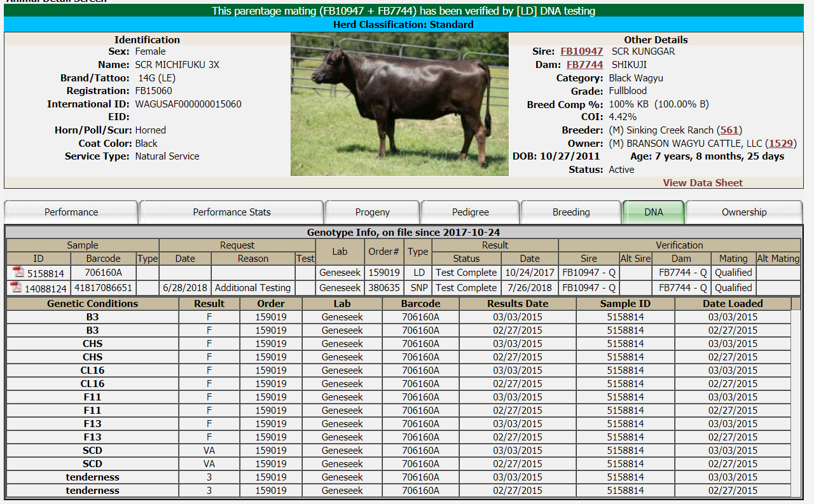Open the Performance Stats tab

coord(231,212)
